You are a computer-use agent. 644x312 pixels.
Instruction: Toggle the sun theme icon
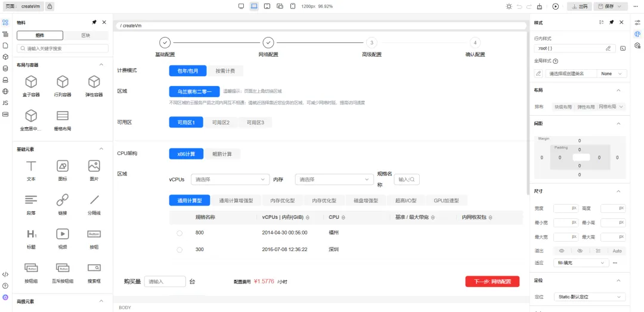tap(509, 7)
